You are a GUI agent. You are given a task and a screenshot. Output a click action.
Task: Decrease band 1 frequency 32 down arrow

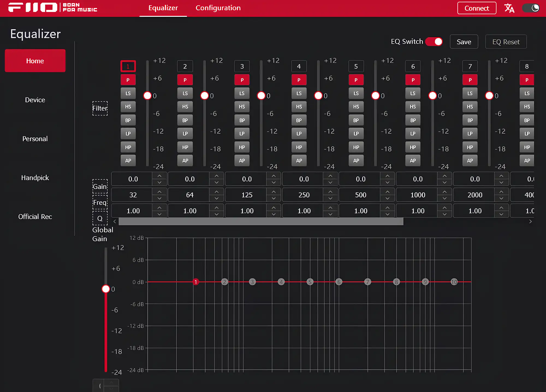pyautogui.click(x=159, y=198)
